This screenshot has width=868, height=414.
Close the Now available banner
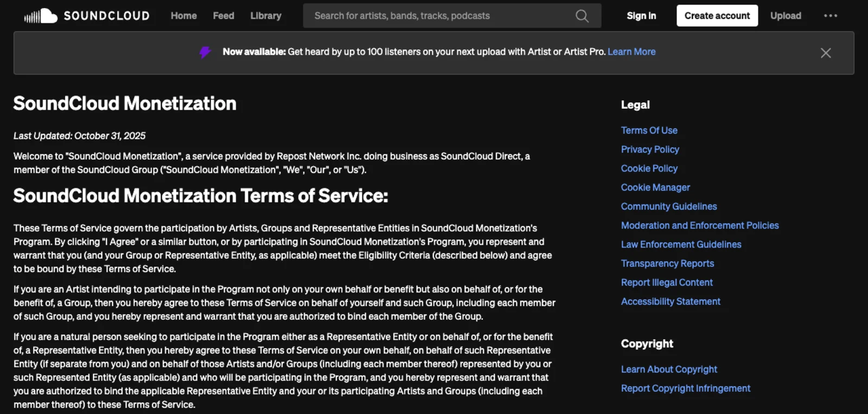826,53
